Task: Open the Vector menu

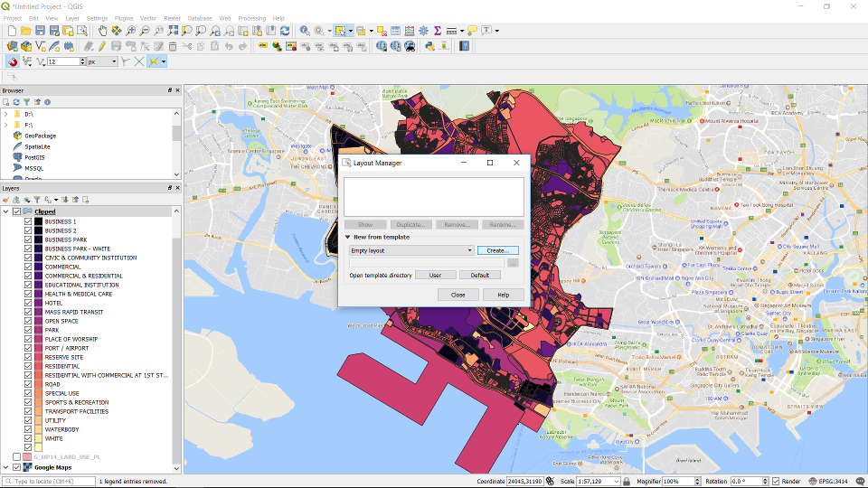Action: pos(147,18)
